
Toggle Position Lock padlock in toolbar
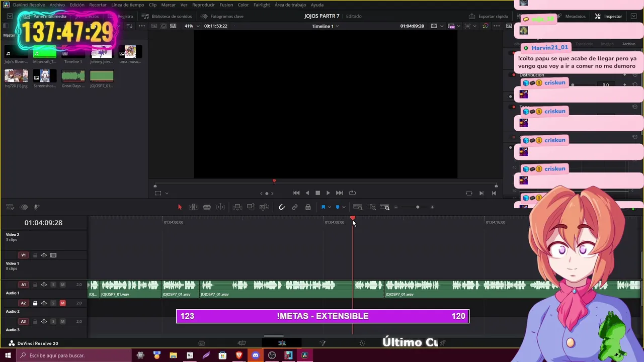pos(308,207)
